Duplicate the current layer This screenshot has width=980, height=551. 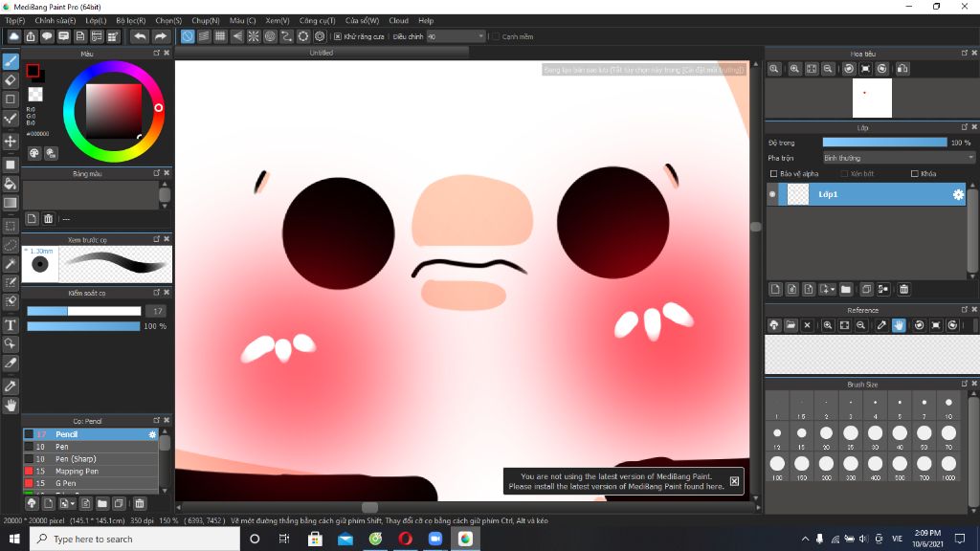click(x=866, y=289)
